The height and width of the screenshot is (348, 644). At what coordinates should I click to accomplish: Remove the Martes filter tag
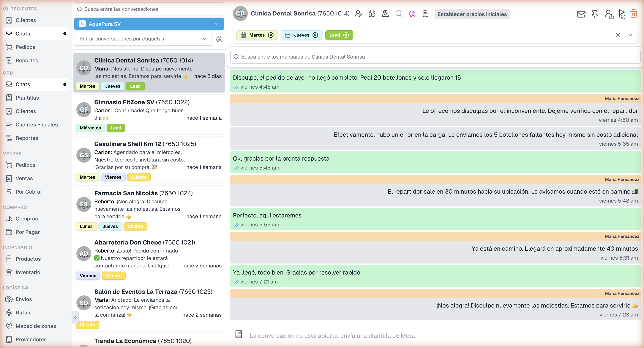pyautogui.click(x=271, y=35)
